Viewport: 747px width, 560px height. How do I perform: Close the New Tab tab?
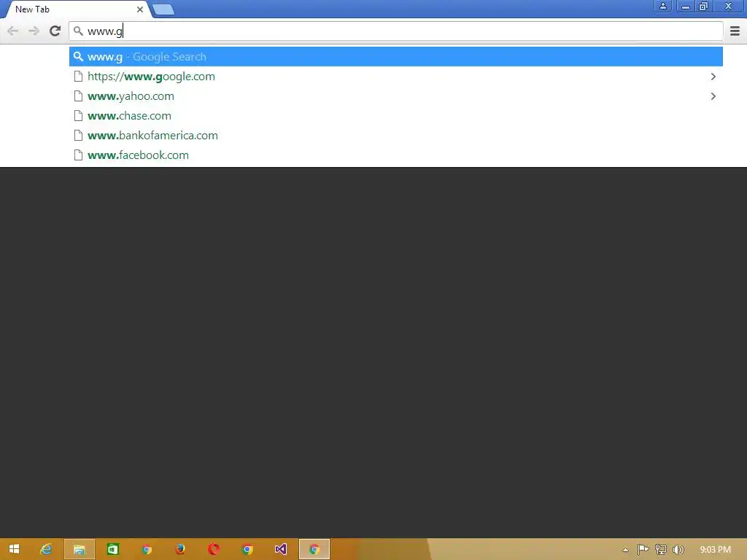[139, 9]
